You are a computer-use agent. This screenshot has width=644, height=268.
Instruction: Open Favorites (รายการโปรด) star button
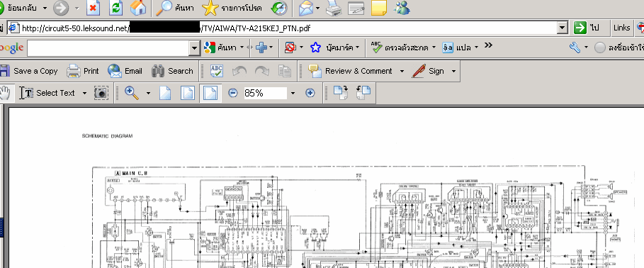click(x=232, y=8)
